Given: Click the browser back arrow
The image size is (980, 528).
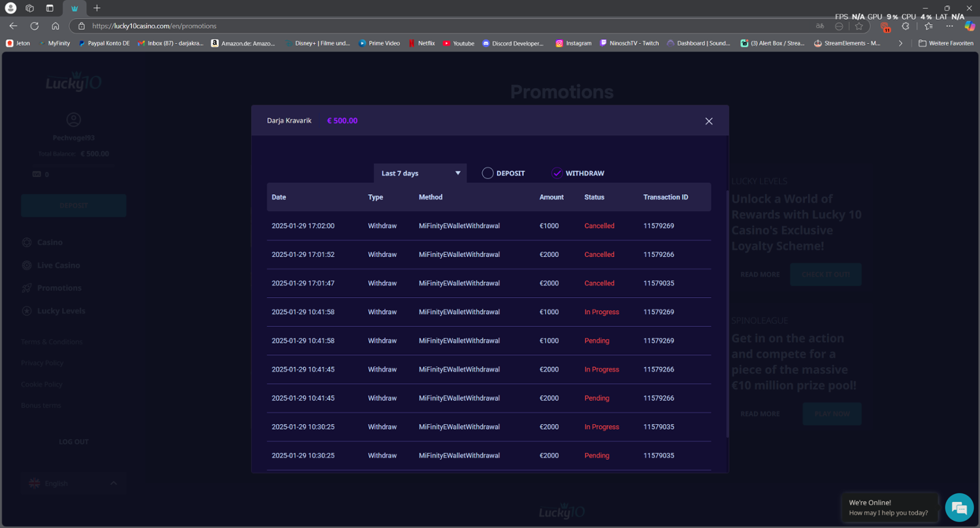Looking at the screenshot, I should 13,26.
